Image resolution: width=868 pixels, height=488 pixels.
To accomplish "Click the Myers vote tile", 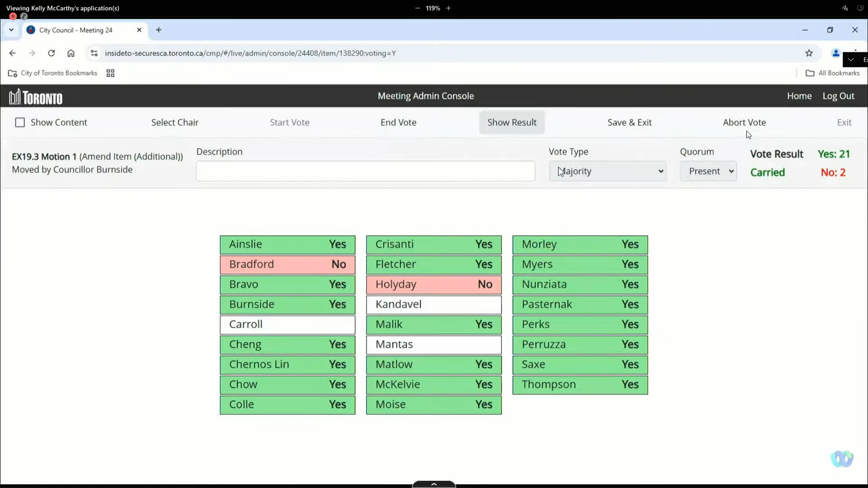I will [x=580, y=264].
